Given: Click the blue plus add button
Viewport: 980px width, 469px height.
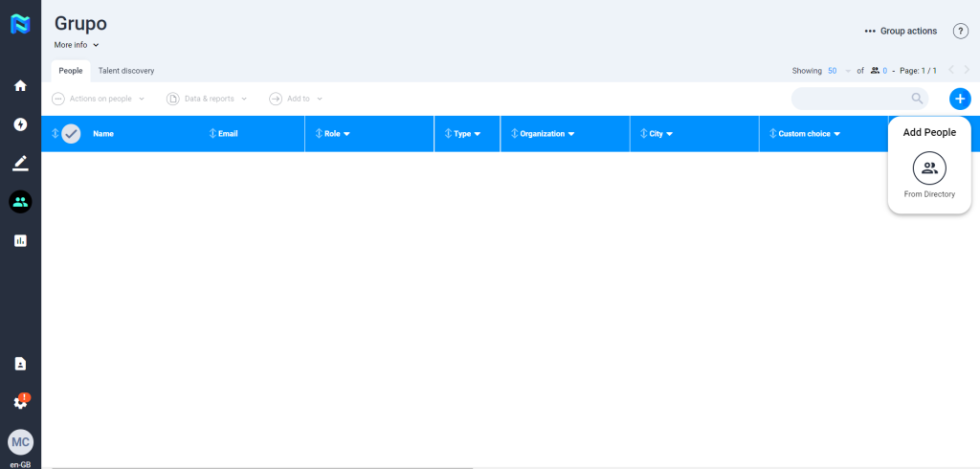Looking at the screenshot, I should click(x=960, y=99).
